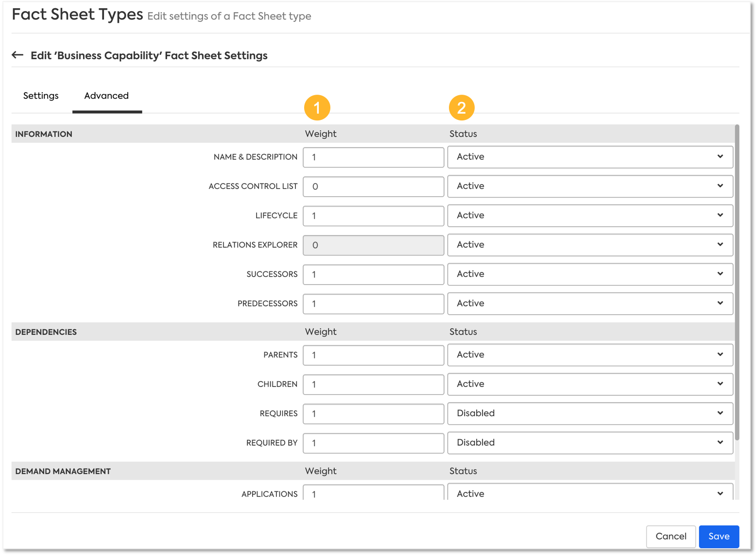Viewport: 756px width, 555px height.
Task: Select the Advanced tab
Action: coord(106,96)
